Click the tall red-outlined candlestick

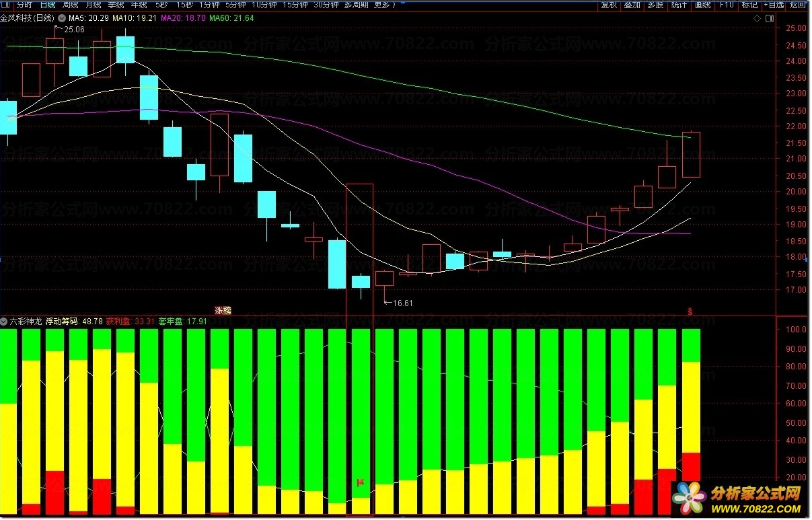(x=359, y=350)
